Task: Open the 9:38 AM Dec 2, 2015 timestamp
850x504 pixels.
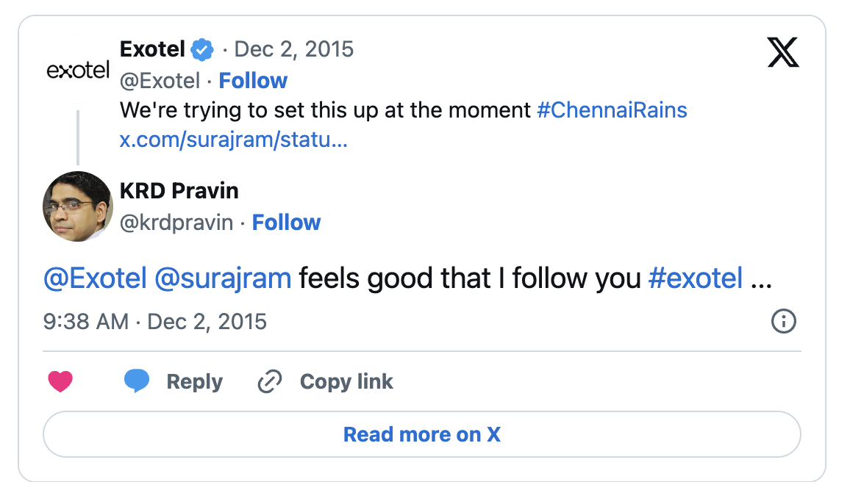Action: point(155,322)
